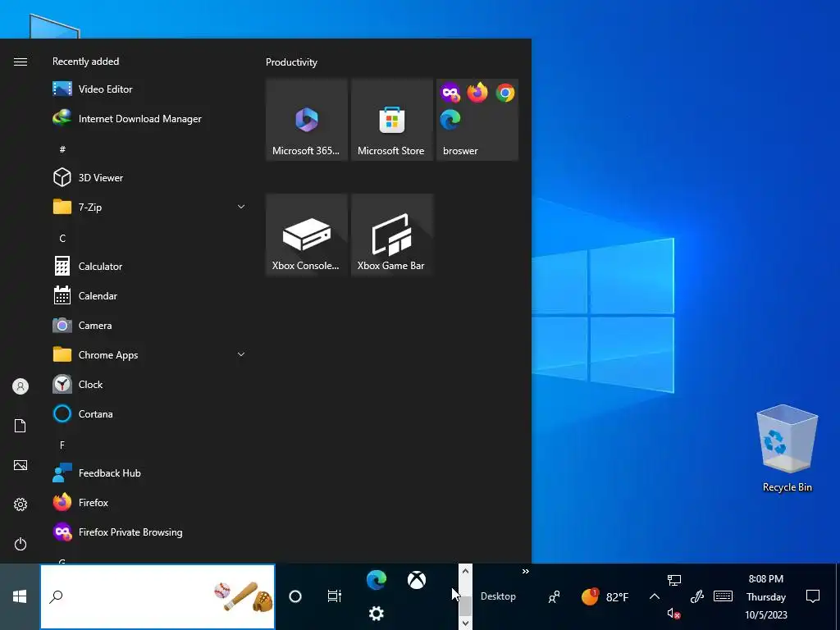Select the Recycle Bin desktop icon
This screenshot has width=840, height=630.
coord(787,449)
